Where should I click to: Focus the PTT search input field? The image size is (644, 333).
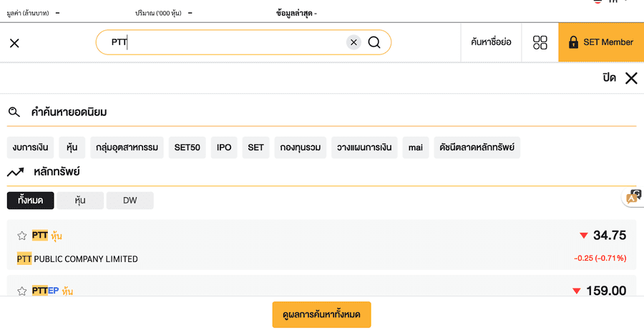[229, 42]
